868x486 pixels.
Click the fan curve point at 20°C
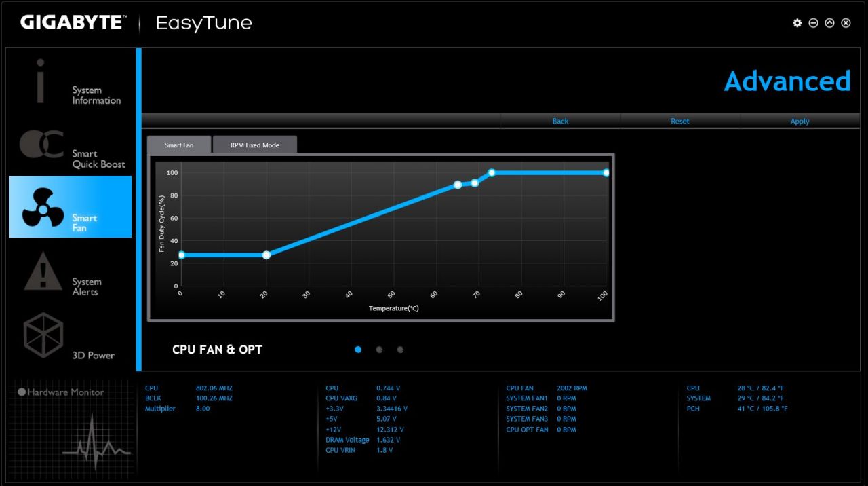click(x=267, y=255)
